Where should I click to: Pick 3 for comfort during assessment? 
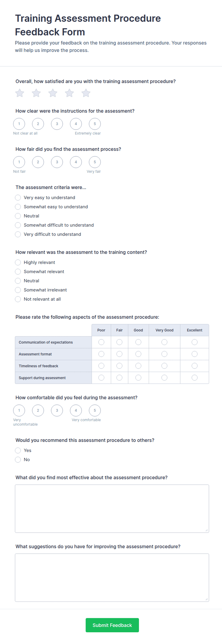(57, 410)
